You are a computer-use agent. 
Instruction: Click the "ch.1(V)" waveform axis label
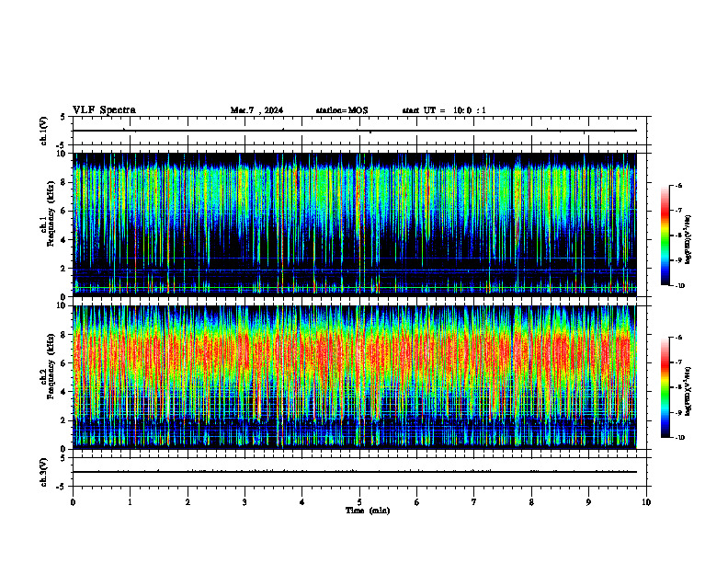[43, 131]
